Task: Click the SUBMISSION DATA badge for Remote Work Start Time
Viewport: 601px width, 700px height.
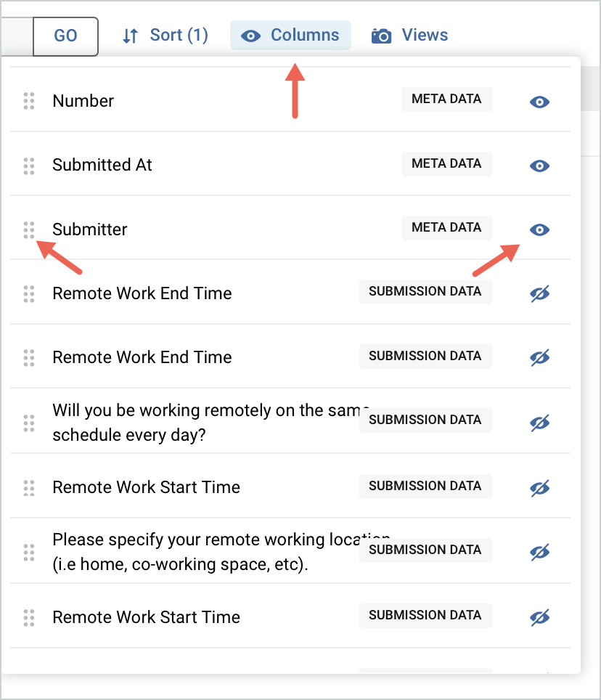Action: tap(425, 486)
